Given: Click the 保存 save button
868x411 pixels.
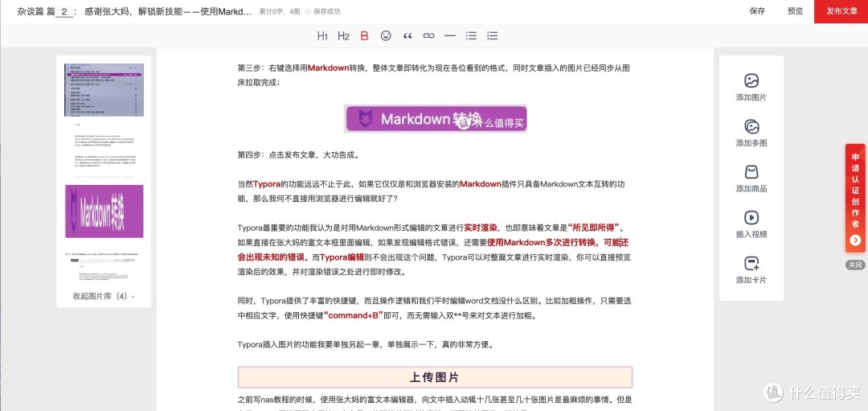Looking at the screenshot, I should pyautogui.click(x=757, y=11).
